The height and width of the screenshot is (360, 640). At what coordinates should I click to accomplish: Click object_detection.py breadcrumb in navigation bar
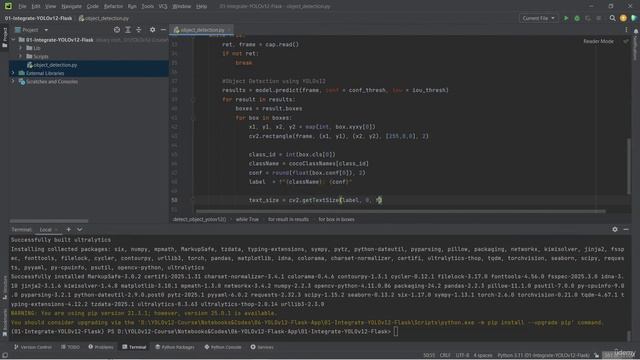pos(104,18)
